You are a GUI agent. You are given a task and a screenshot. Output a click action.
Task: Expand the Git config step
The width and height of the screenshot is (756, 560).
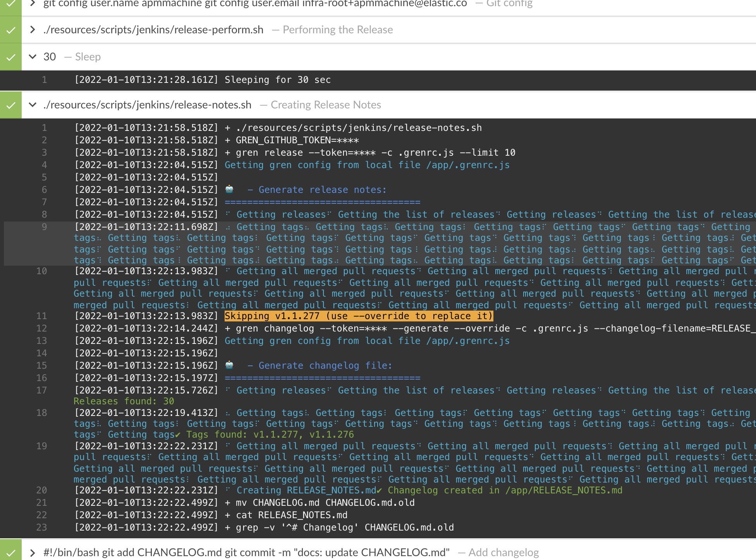(32, 4)
